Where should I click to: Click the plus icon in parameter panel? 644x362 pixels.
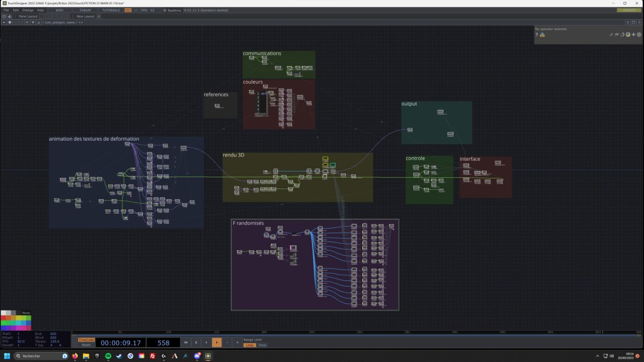point(633,35)
